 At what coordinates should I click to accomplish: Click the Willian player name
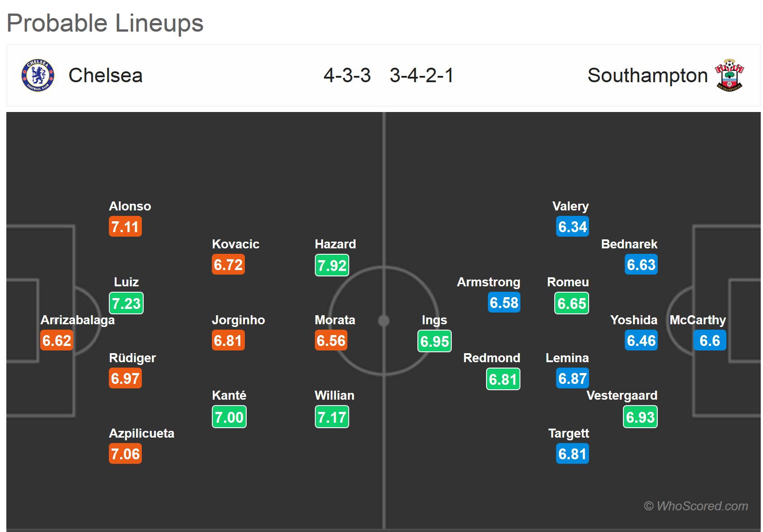(x=334, y=396)
